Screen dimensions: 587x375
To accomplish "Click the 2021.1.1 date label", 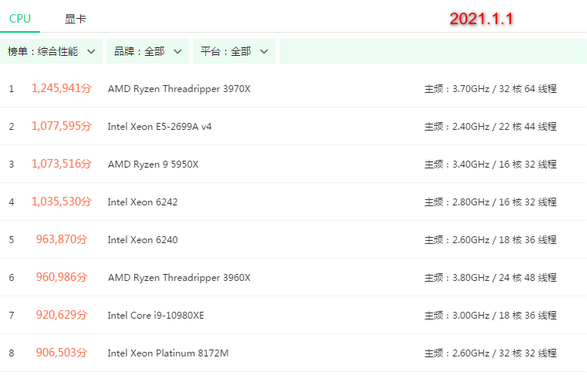I will coord(481,19).
